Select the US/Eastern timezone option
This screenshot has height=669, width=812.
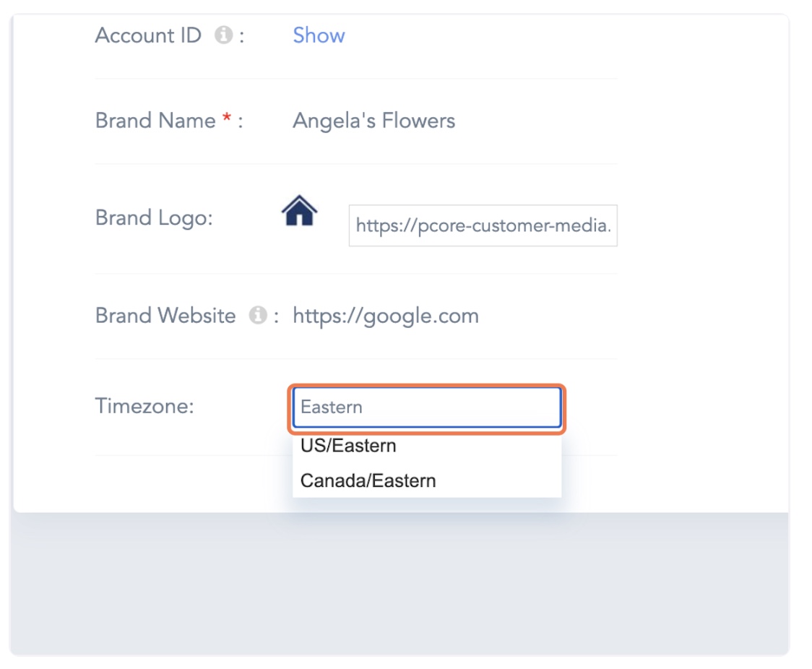[x=348, y=446]
